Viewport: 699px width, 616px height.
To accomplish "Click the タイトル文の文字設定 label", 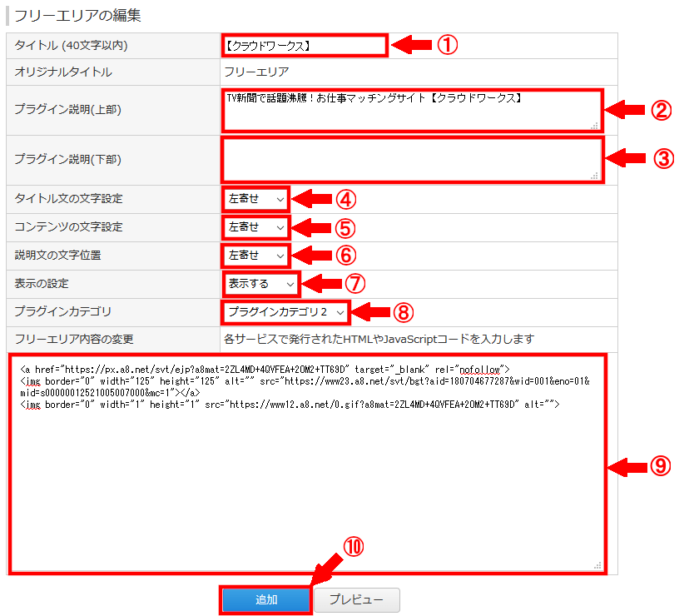I will click(68, 198).
